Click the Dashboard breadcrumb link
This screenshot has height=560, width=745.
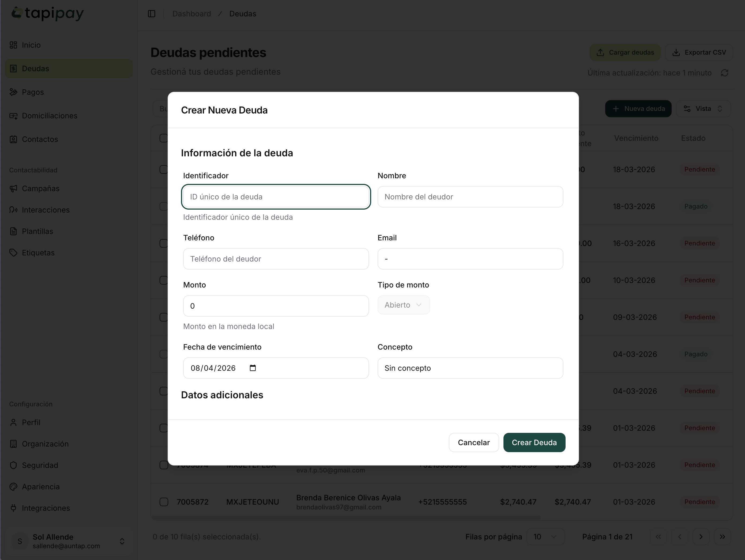[x=191, y=14]
